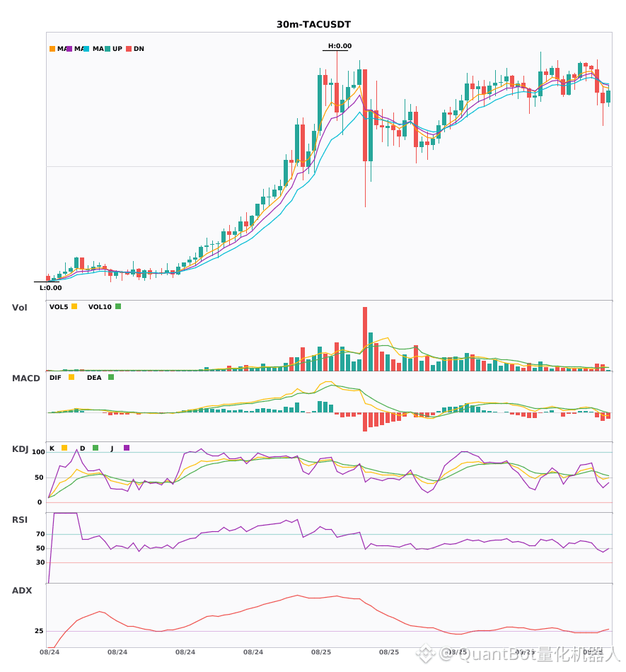Click the cyan MA legend swatch
Screen dimensions: 626x672
[86, 49]
